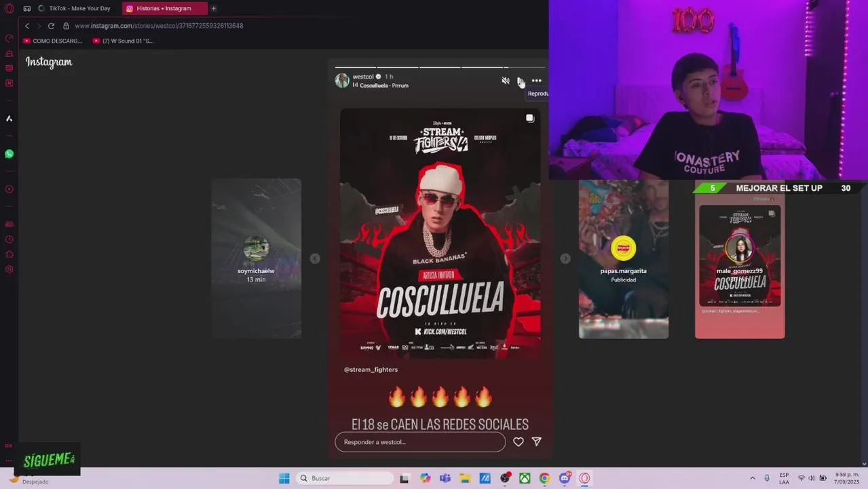Open the (7) W Sound 01 bookmark

tap(123, 41)
